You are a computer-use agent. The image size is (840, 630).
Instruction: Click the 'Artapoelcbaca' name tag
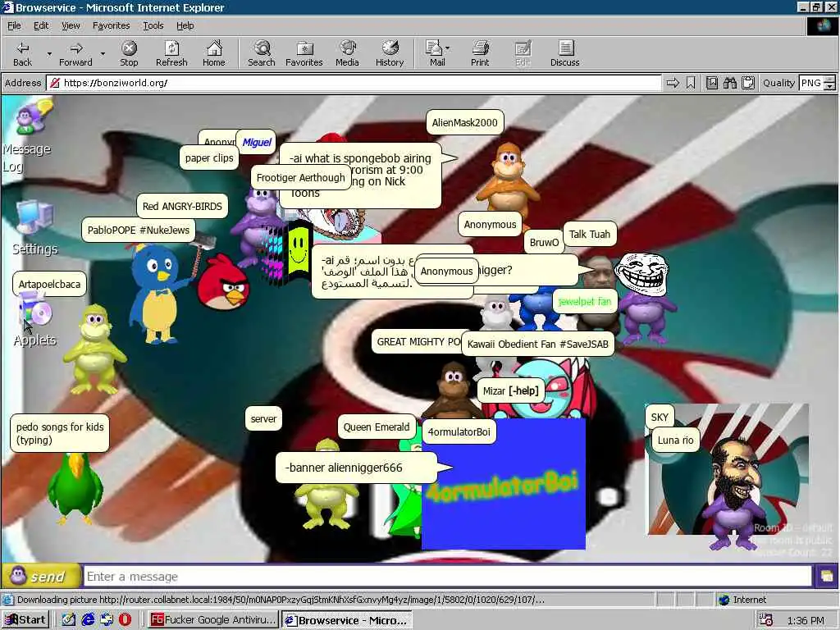[49, 284]
